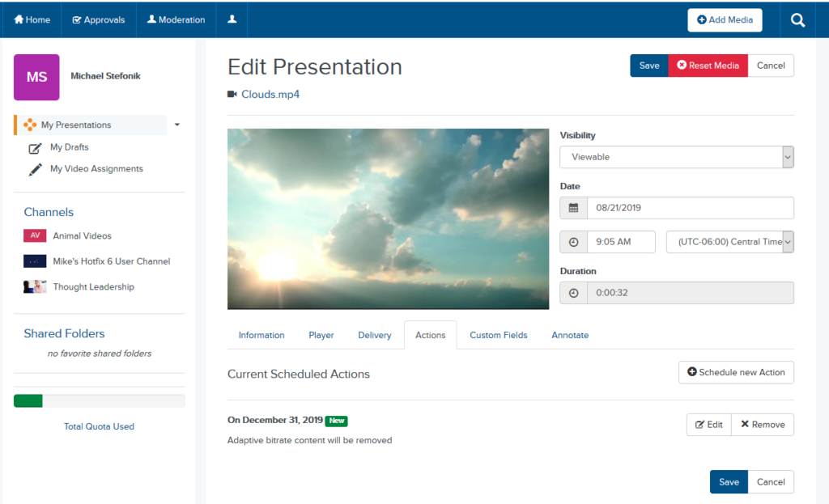Screen dimensions: 829x504
Task: Open the Annotate tab
Action: tap(570, 335)
